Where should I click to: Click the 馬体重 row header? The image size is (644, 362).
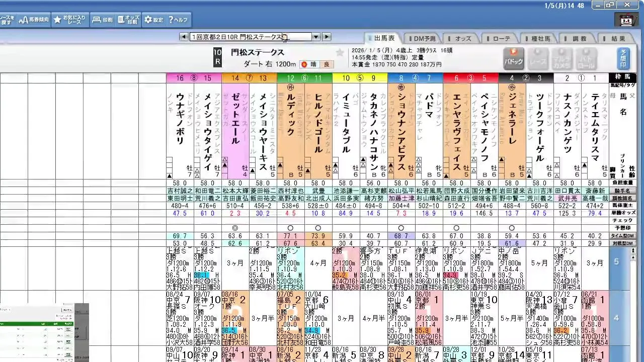(x=622, y=206)
